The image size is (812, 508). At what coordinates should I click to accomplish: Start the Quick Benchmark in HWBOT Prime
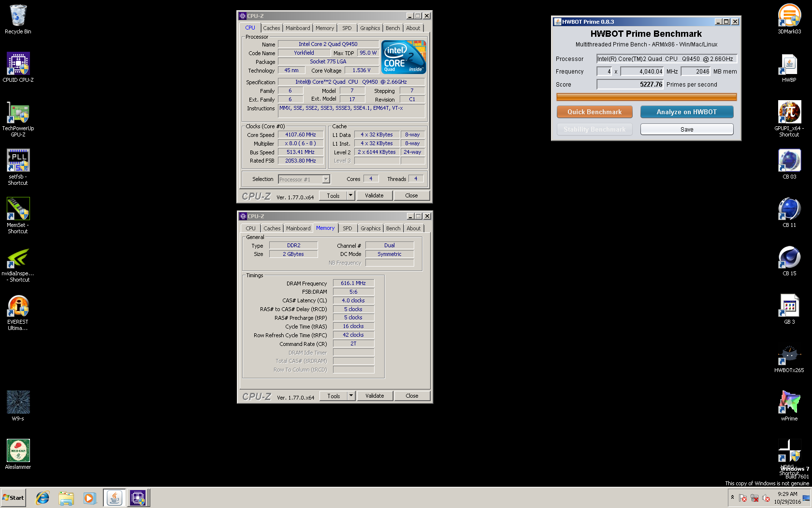[x=594, y=112]
